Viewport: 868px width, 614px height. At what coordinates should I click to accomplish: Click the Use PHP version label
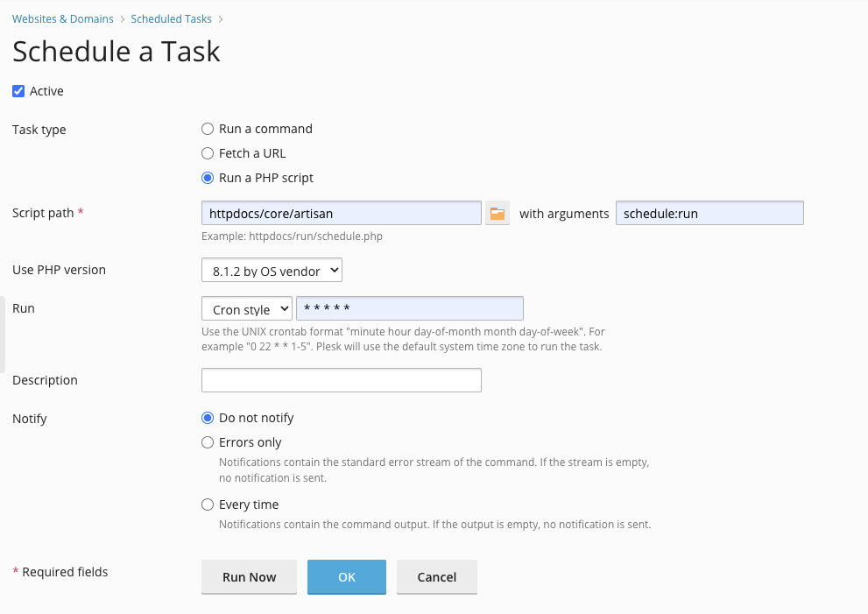click(x=59, y=270)
